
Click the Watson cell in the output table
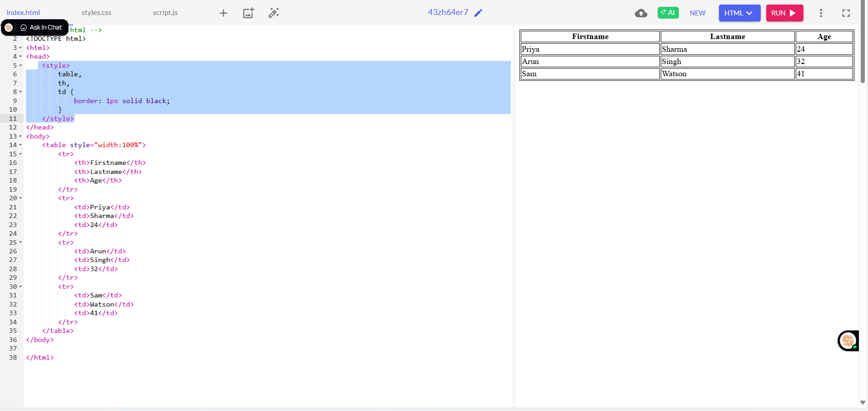click(x=728, y=74)
